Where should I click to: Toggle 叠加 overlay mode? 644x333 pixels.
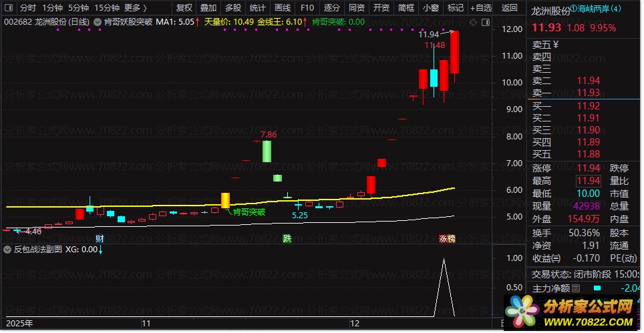click(x=208, y=8)
